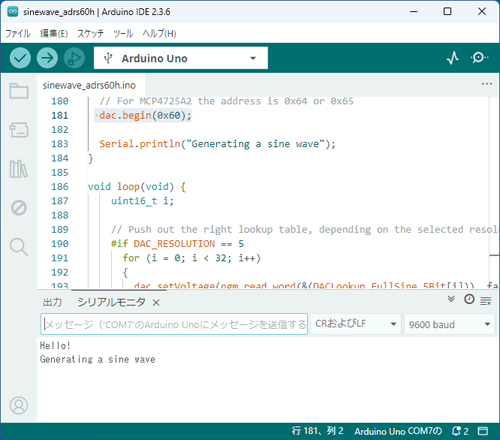Click line number 190 in gutter
The height and width of the screenshot is (440, 500).
point(60,244)
